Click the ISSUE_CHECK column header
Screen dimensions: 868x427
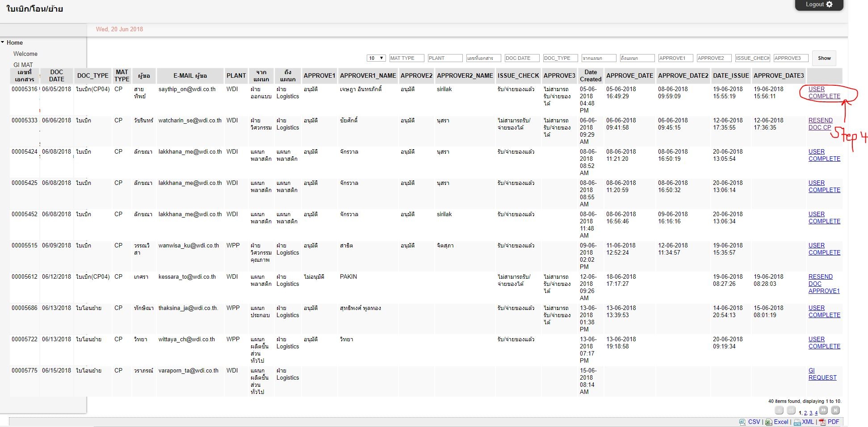click(x=519, y=75)
